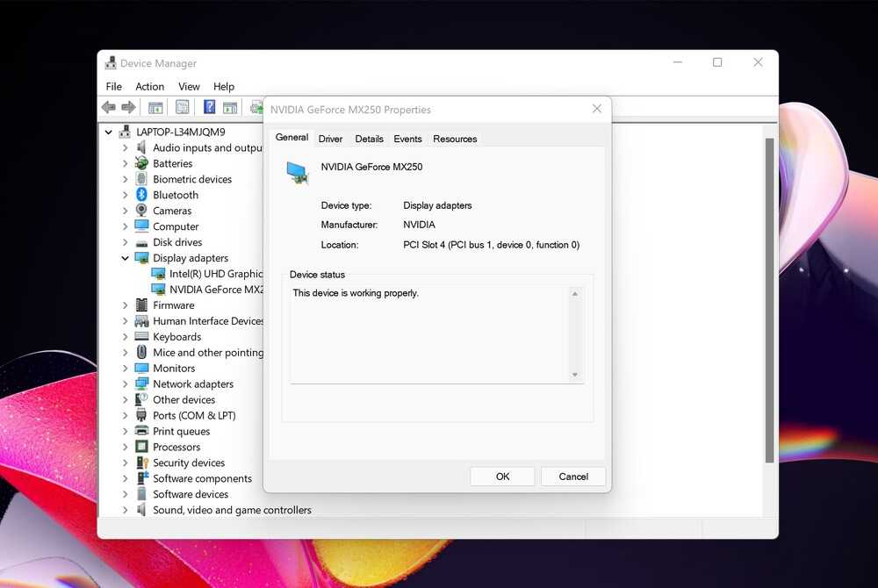The height and width of the screenshot is (588, 878).
Task: Select the Bluetooth icon in device tree
Action: tap(141, 195)
